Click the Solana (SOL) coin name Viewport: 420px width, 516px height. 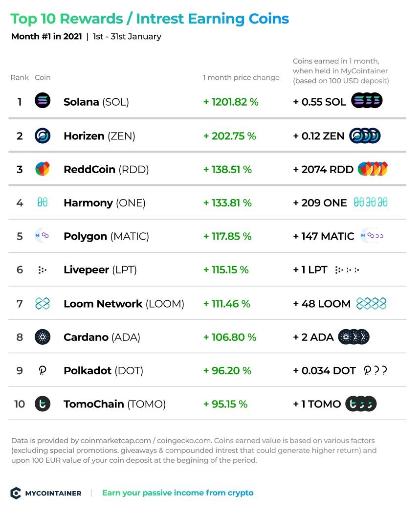[96, 102]
